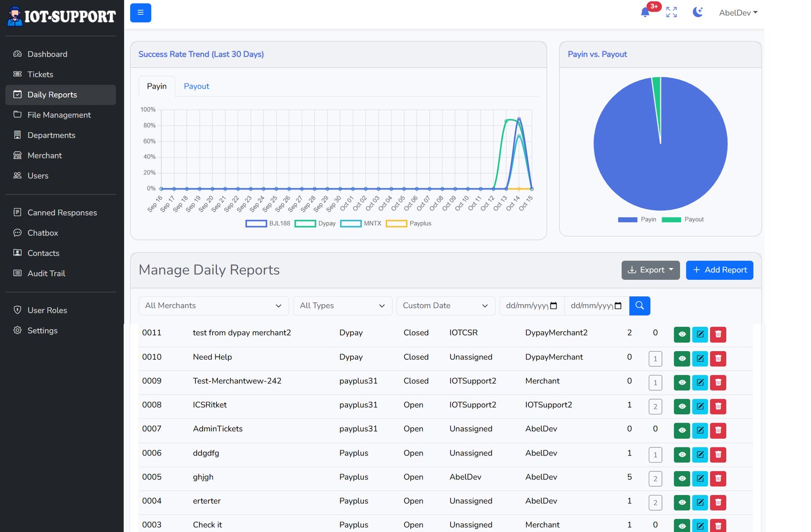The width and height of the screenshot is (811, 532).
Task: Open the All Merchants dropdown
Action: pos(213,306)
